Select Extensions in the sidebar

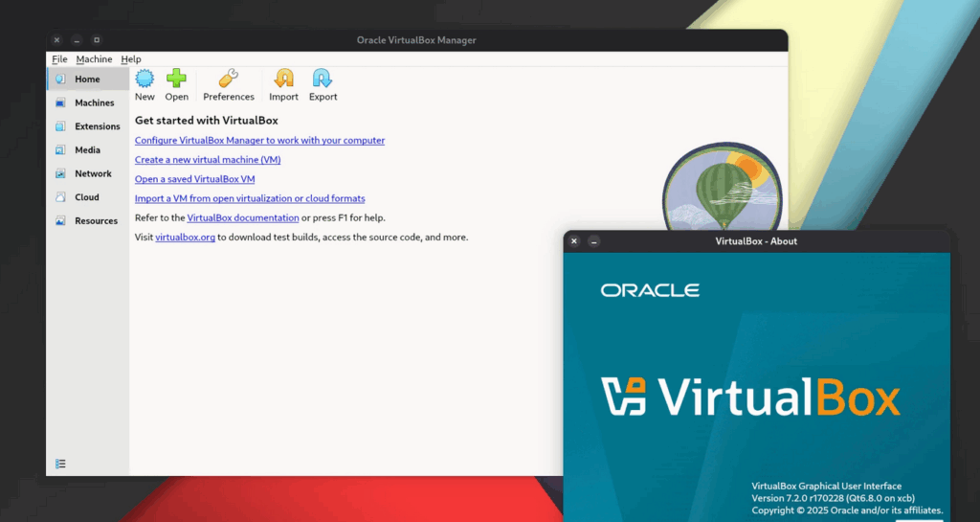[88, 126]
